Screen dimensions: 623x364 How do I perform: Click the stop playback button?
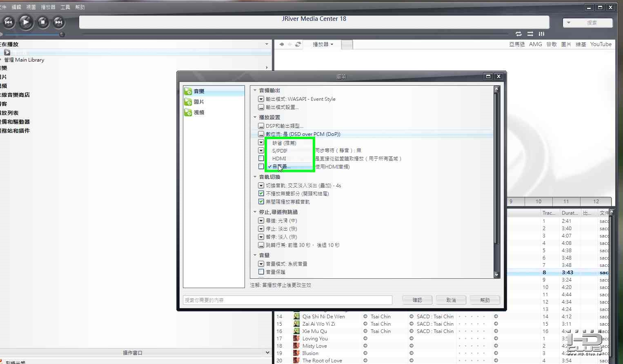(43, 22)
